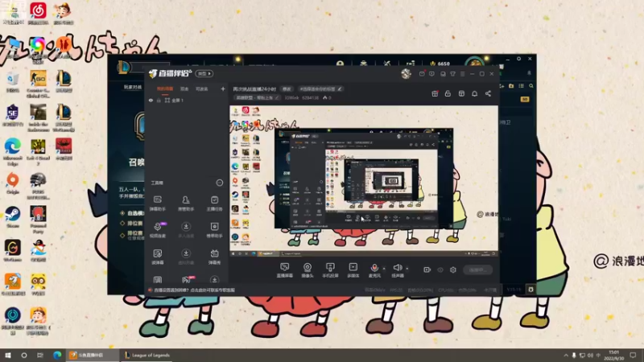This screenshot has height=362, width=644.
Task: Expand the speaker options arrow
Action: [x=407, y=269]
